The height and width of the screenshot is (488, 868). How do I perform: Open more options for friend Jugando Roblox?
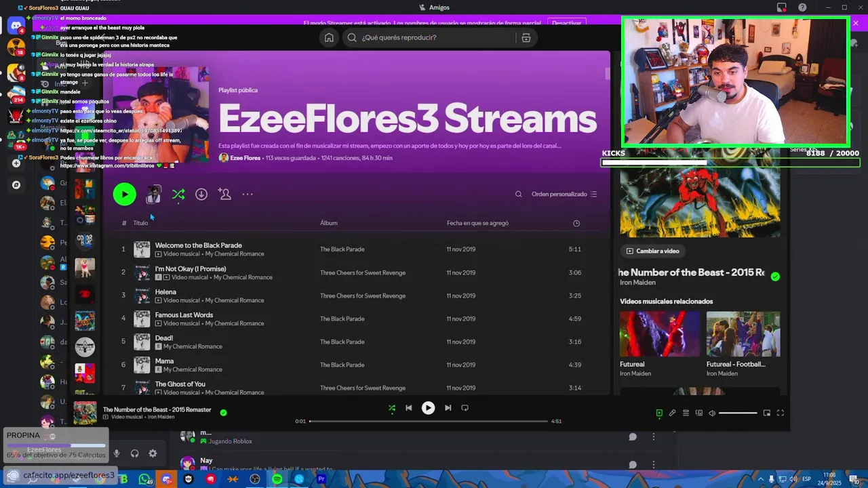coord(654,437)
